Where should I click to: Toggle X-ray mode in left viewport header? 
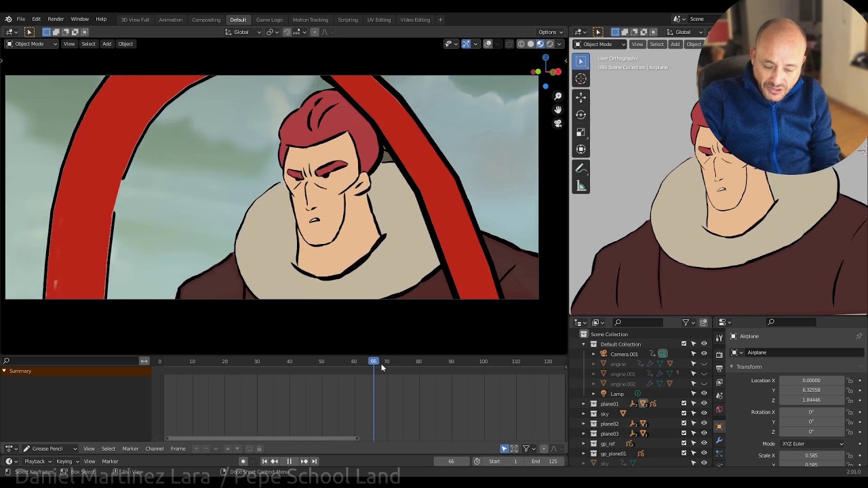[x=509, y=44]
